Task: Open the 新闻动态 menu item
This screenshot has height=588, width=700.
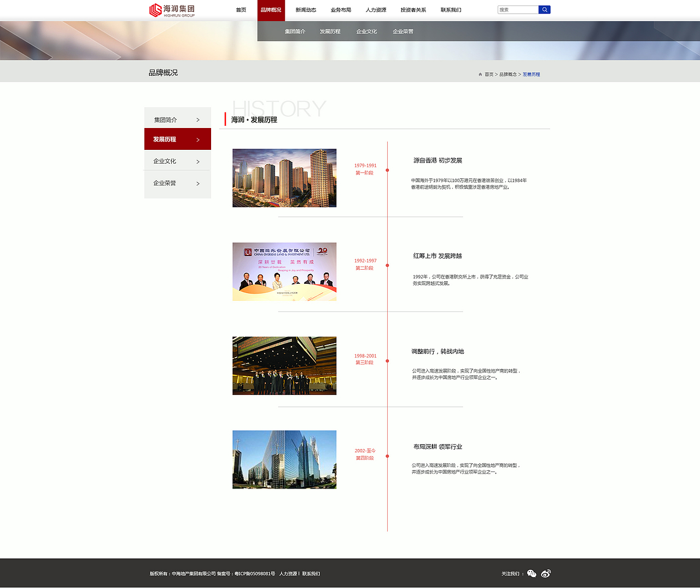Action: (306, 10)
